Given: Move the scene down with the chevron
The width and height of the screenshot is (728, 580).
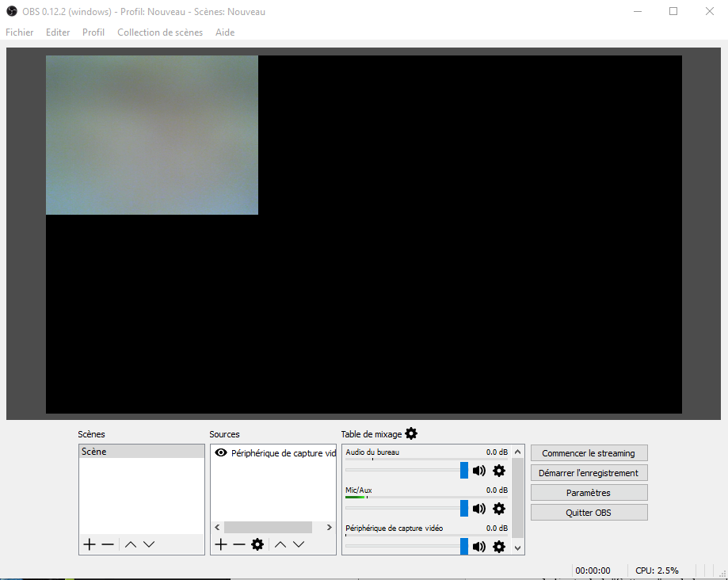Looking at the screenshot, I should click(x=149, y=544).
